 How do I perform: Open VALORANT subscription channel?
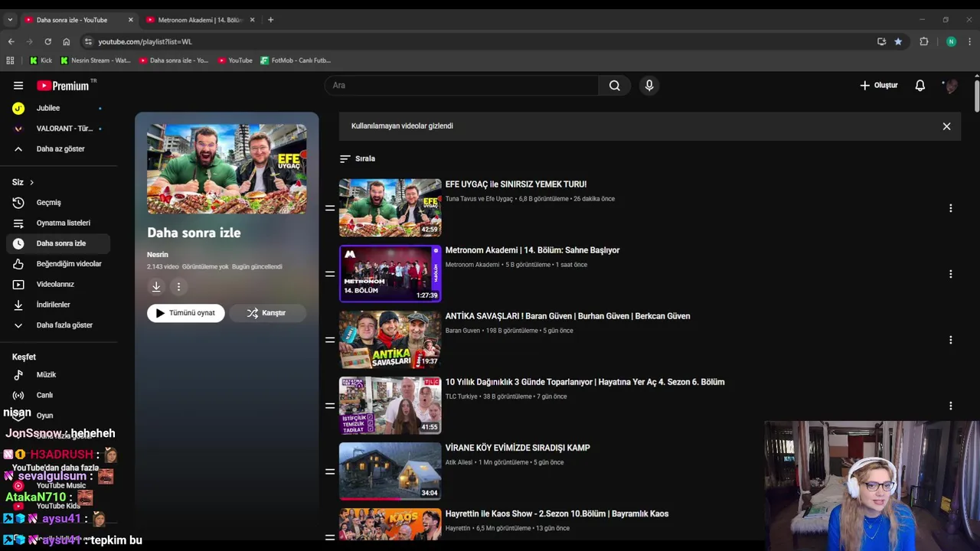(58, 129)
